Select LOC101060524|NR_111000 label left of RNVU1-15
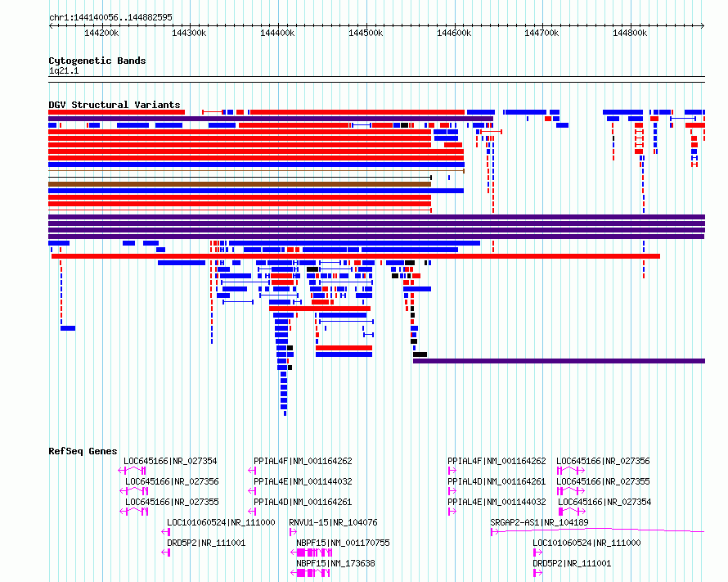The height and width of the screenshot is (582, 728). (221, 522)
